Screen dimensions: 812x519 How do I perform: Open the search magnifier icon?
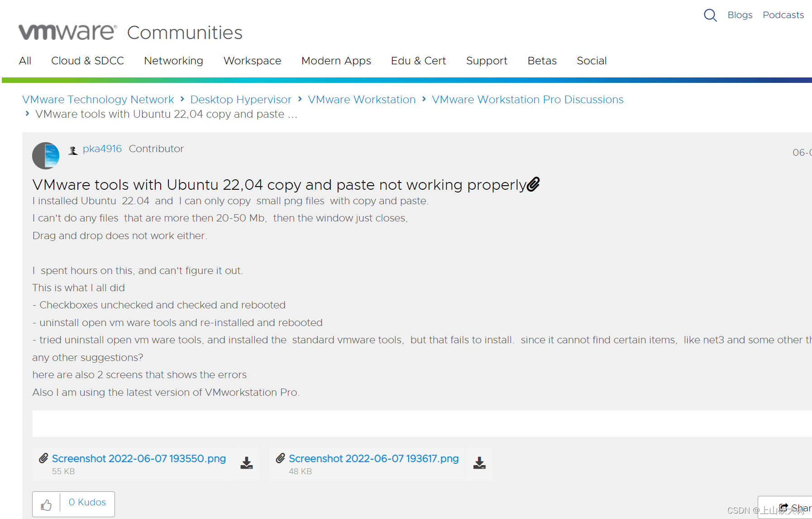coord(710,15)
